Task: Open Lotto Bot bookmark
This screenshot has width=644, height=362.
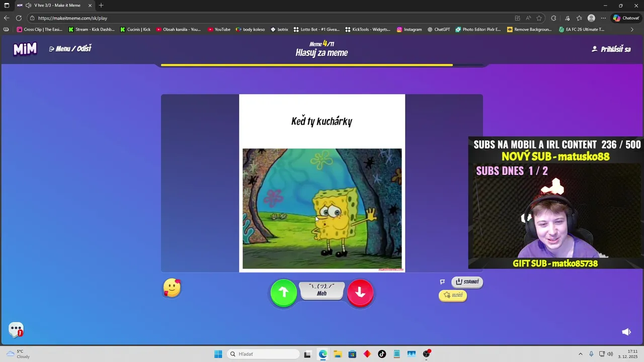Action: 316,30
